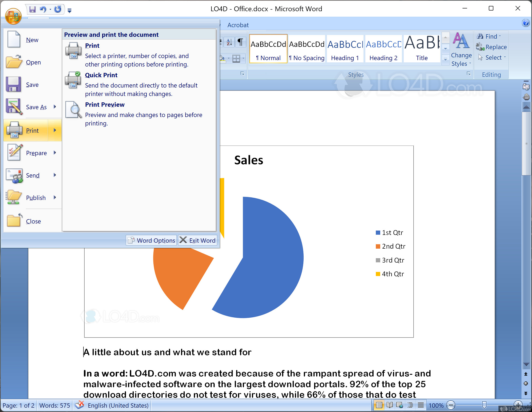The height and width of the screenshot is (412, 532).
Task: Click the Undo action icon
Action: tap(44, 9)
